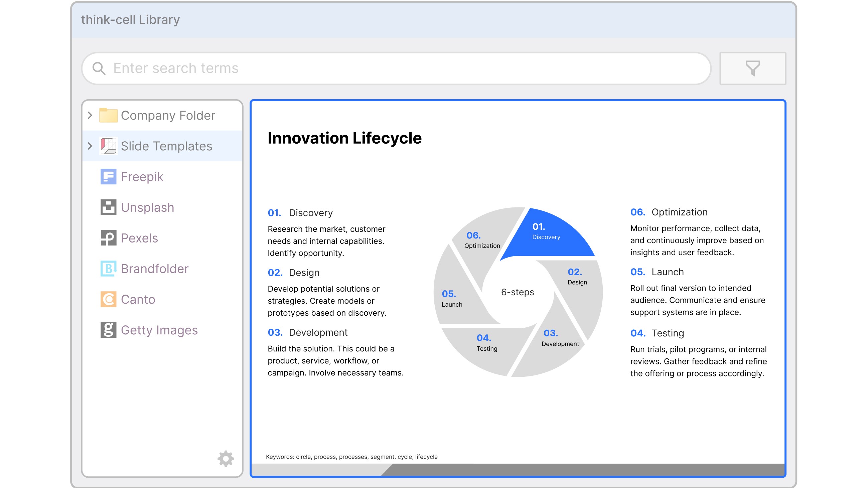The image size is (868, 488).
Task: Expand the Slide Templates chevron
Action: coord(90,146)
